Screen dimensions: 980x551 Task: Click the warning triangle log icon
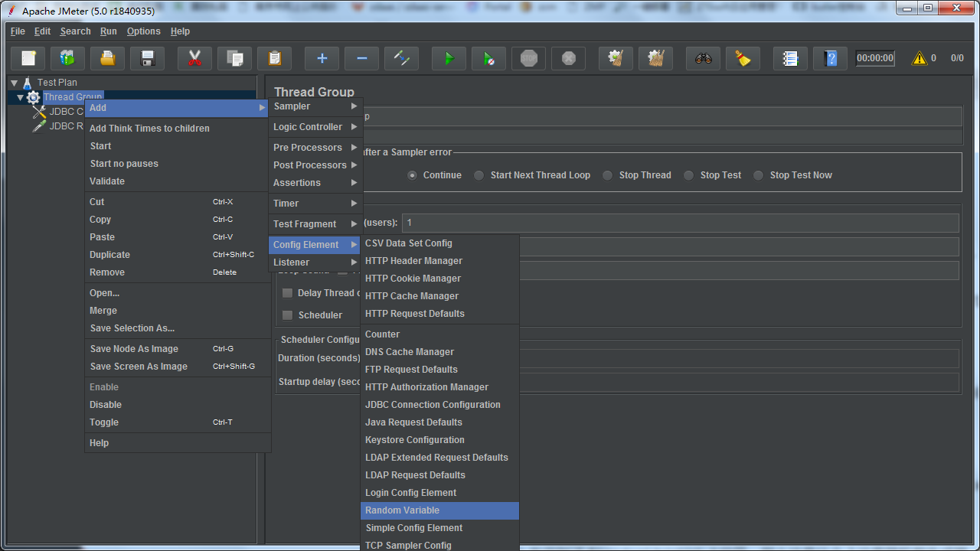pyautogui.click(x=920, y=58)
